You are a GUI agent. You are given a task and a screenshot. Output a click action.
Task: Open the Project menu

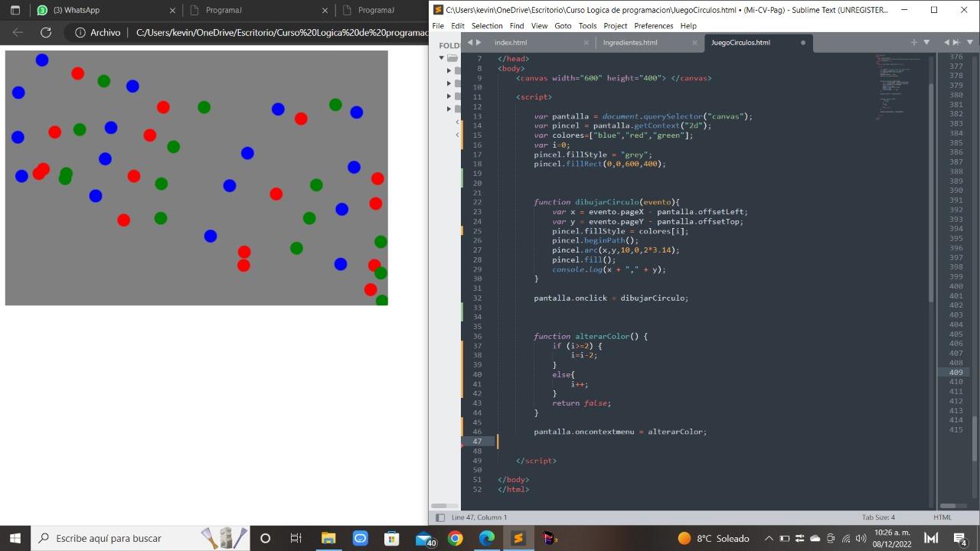click(x=616, y=26)
